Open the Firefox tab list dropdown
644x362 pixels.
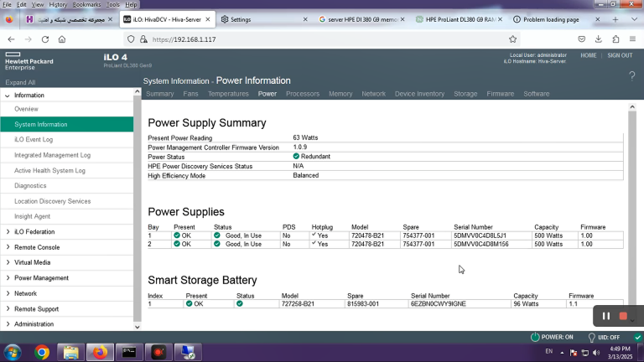[634, 19]
